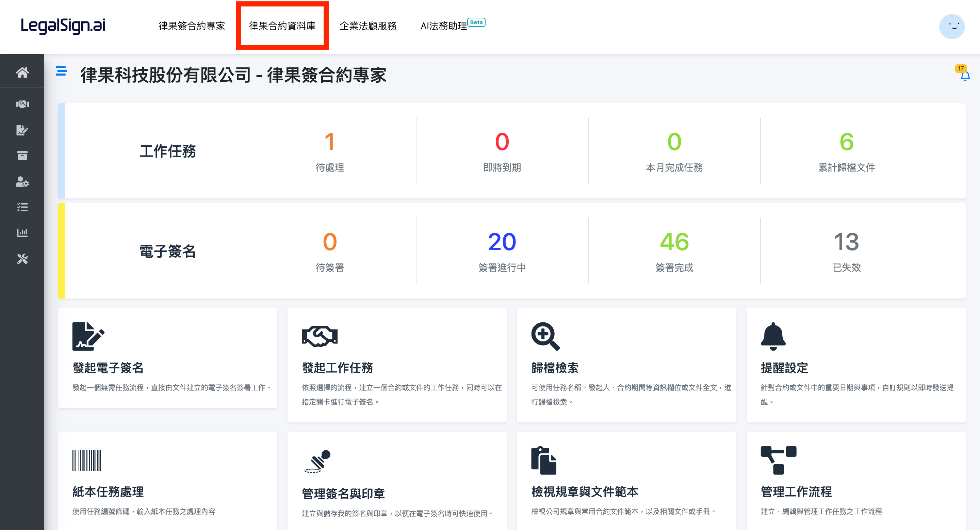Open the 發起電子簽名 card title
The image size is (980, 530).
point(108,368)
